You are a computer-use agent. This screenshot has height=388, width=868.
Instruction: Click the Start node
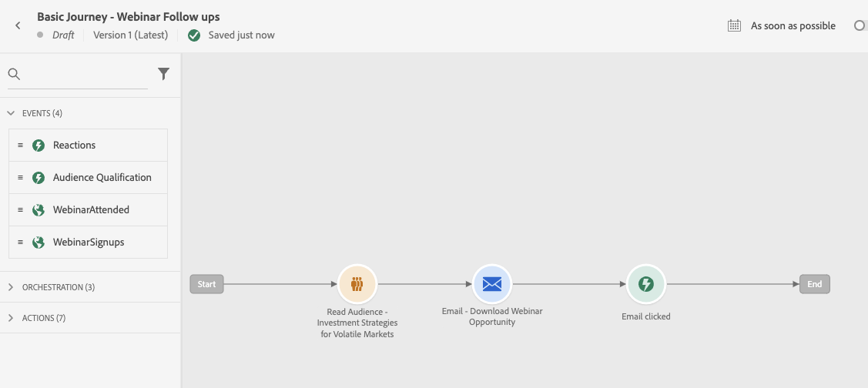[x=206, y=284]
